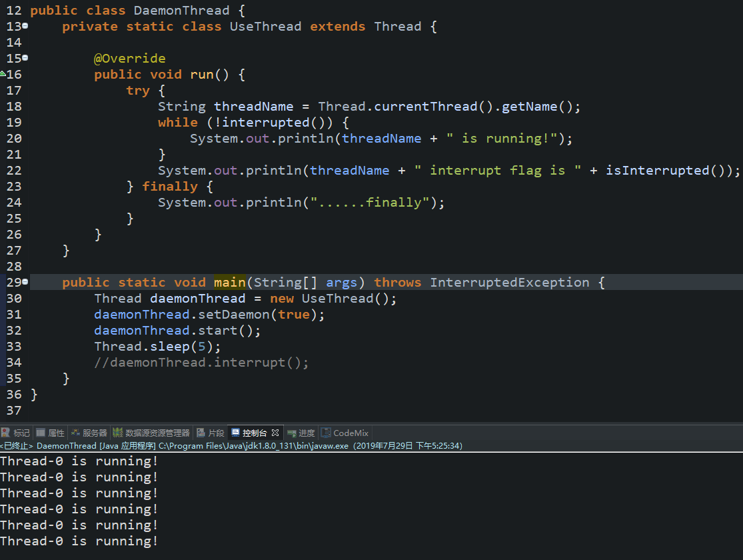Collapse the UseThread class fold on line 13

pyautogui.click(x=25, y=25)
